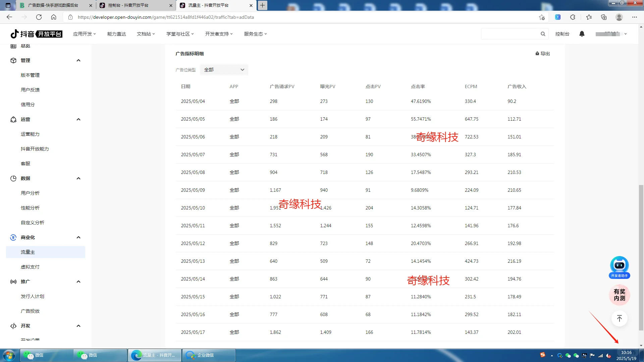
Task: Open the 控制台 link in header
Action: tap(562, 34)
